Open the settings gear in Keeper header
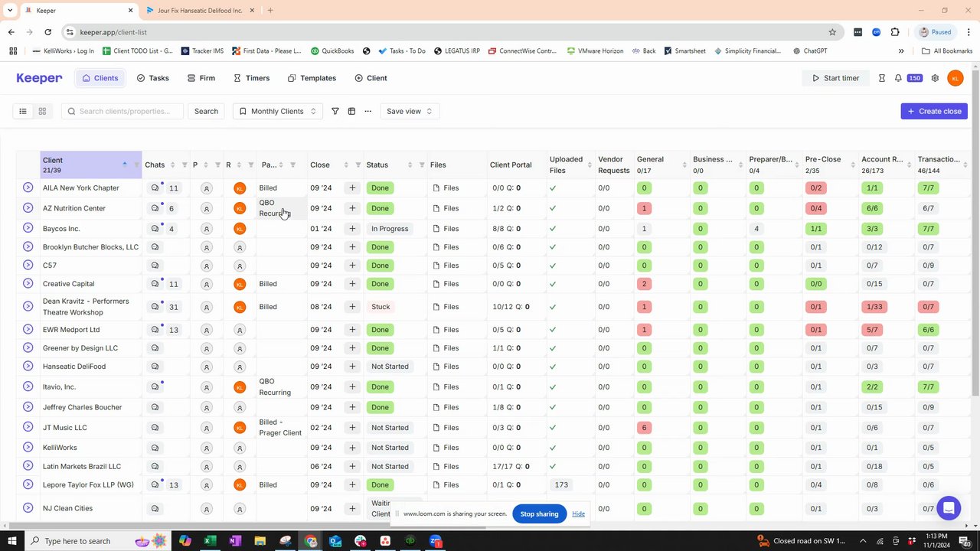The width and height of the screenshot is (980, 551). tap(935, 78)
